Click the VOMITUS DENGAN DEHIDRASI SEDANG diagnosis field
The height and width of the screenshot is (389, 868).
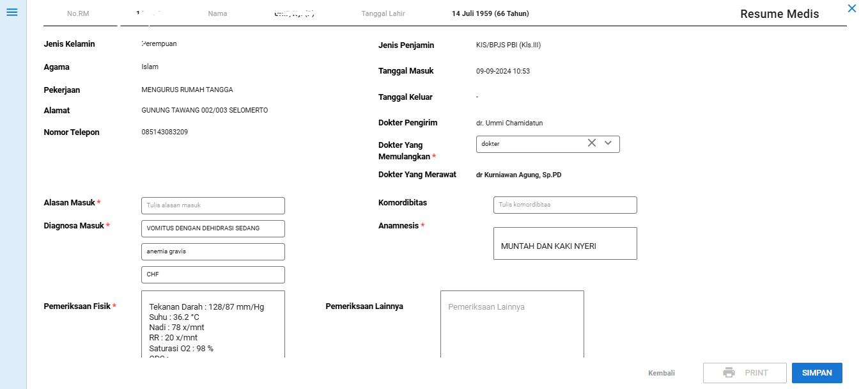click(x=213, y=228)
